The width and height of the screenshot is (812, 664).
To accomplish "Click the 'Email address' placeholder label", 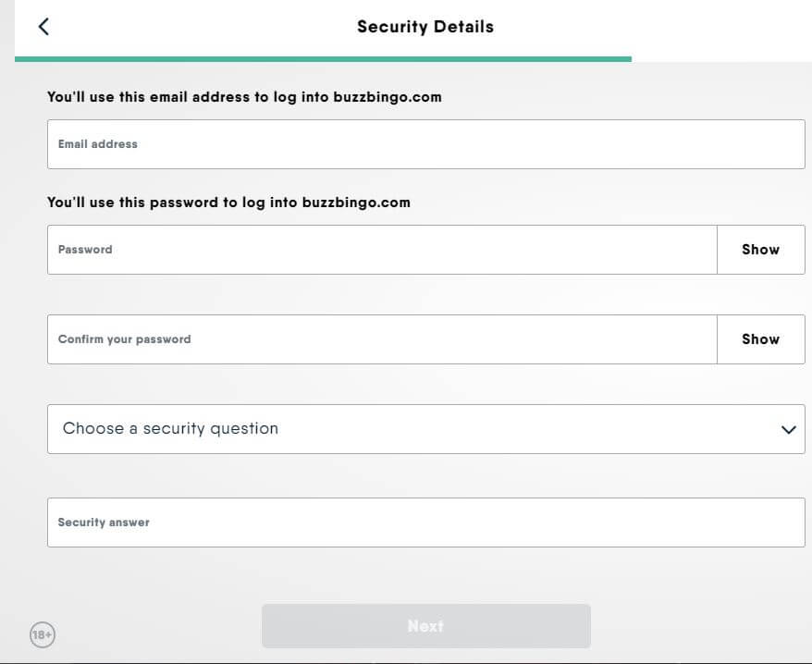I will pyautogui.click(x=98, y=144).
